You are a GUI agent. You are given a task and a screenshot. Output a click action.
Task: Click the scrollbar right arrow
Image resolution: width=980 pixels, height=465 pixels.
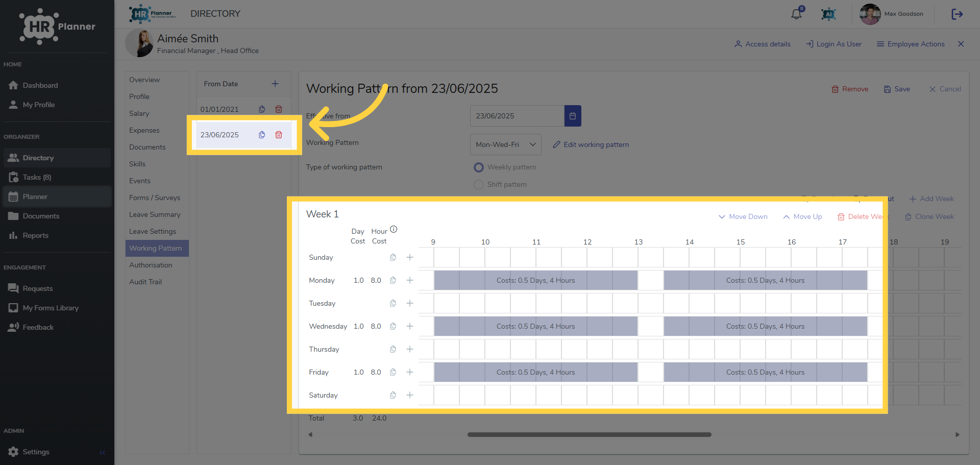tap(957, 435)
